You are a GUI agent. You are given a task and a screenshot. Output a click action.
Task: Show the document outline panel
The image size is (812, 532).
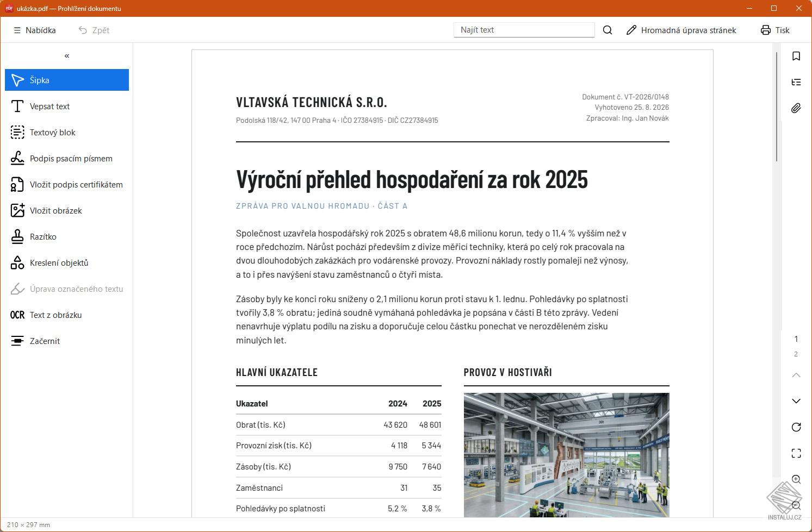click(x=796, y=82)
